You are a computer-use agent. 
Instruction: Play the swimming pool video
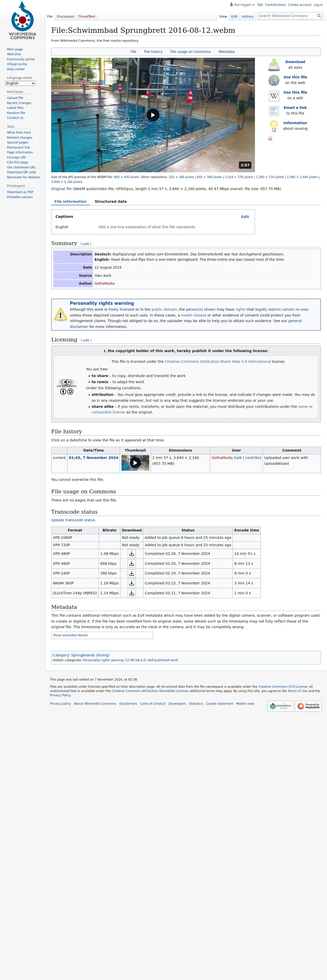pyautogui.click(x=153, y=115)
